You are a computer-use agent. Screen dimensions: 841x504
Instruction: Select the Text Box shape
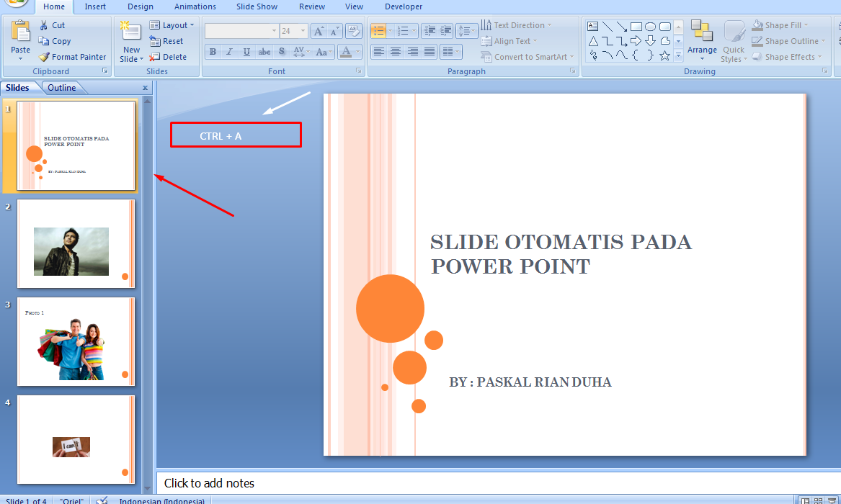coord(592,26)
